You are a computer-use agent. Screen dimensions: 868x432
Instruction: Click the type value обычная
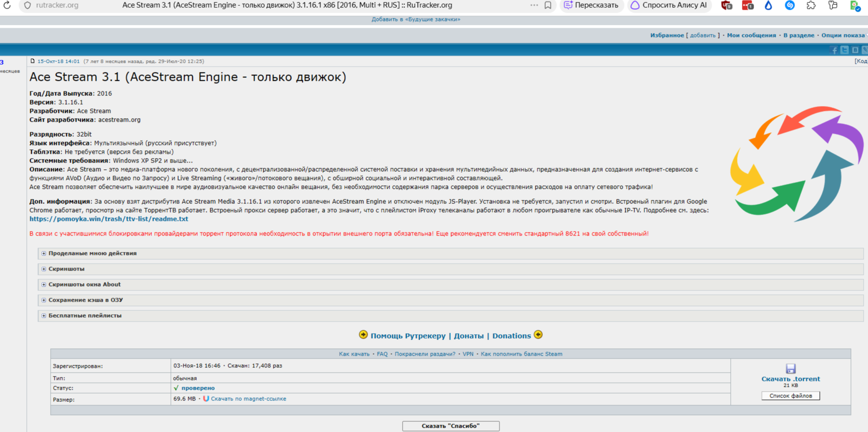point(185,378)
